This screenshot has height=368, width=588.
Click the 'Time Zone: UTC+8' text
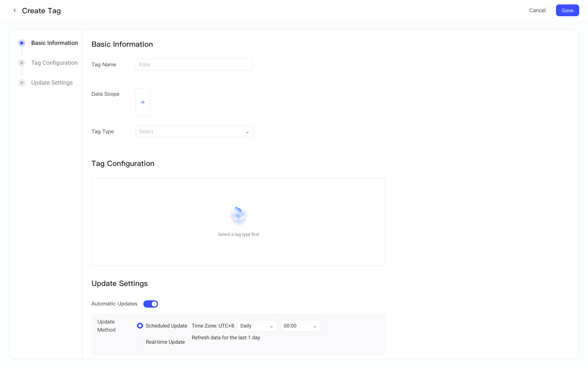[213, 326]
